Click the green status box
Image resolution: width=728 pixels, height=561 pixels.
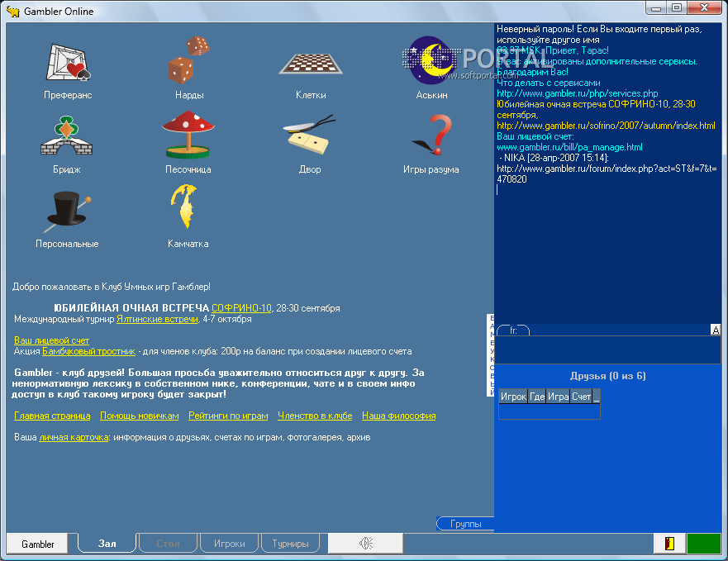703,544
